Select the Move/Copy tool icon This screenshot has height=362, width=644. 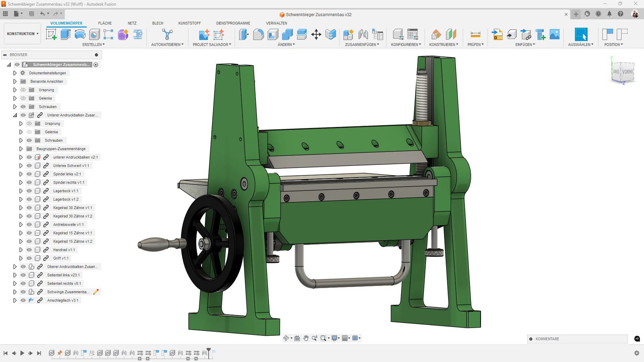(316, 35)
